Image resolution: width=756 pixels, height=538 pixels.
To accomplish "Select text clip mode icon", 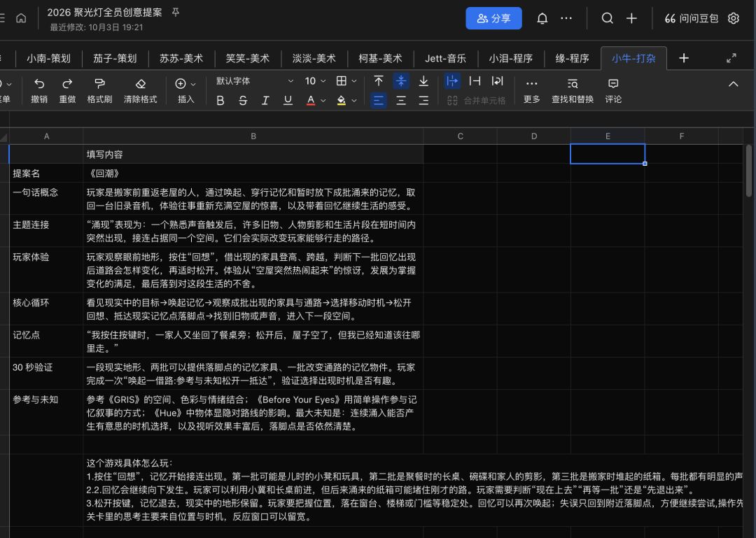I will pyautogui.click(x=475, y=81).
